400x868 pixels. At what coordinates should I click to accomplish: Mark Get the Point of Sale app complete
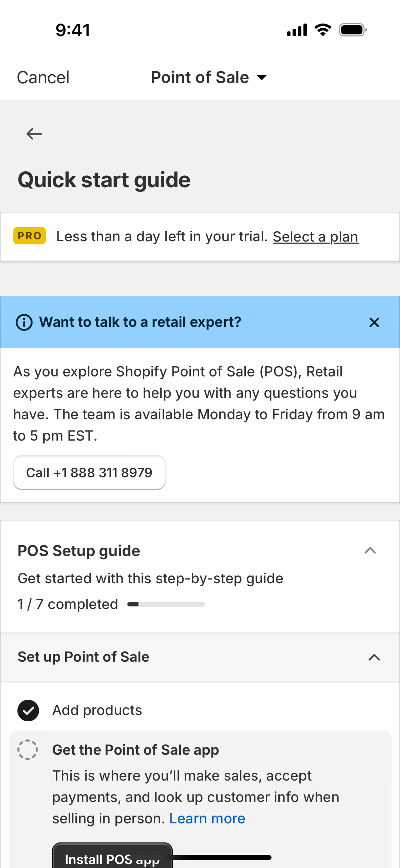28,750
